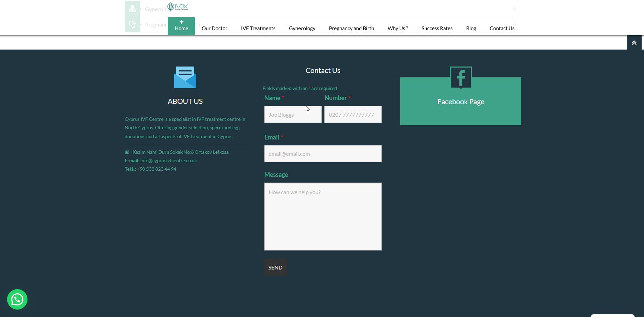Click the IVOX logo in header
644x317 pixels.
pyautogui.click(x=178, y=7)
